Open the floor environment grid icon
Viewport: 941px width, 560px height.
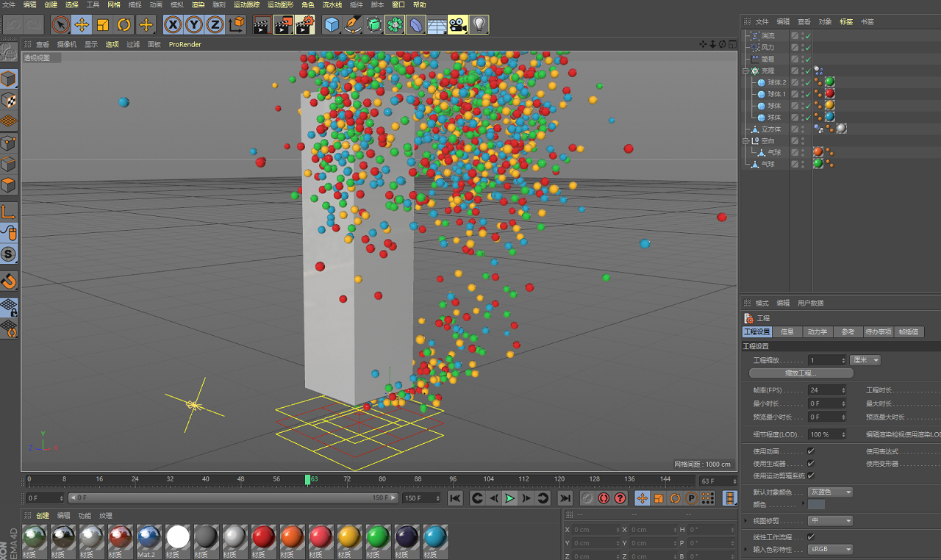(437, 25)
